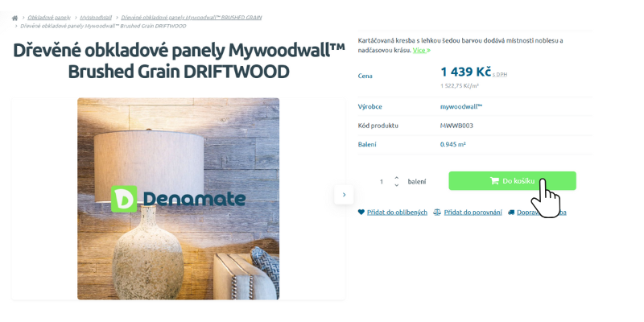The height and width of the screenshot is (322, 644).
Task: Open MyWoodWall breadcrumb link
Action: (96, 18)
